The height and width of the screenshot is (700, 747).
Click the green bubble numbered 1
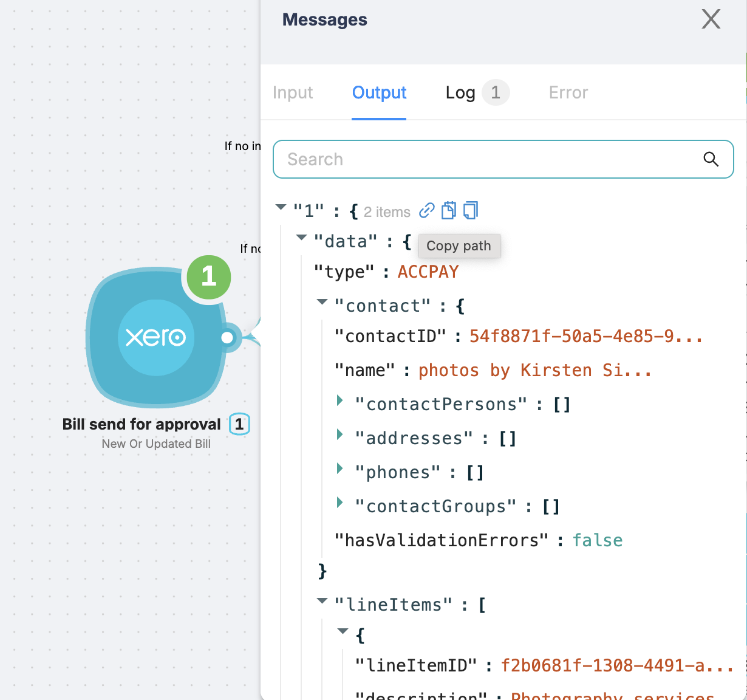tap(209, 277)
